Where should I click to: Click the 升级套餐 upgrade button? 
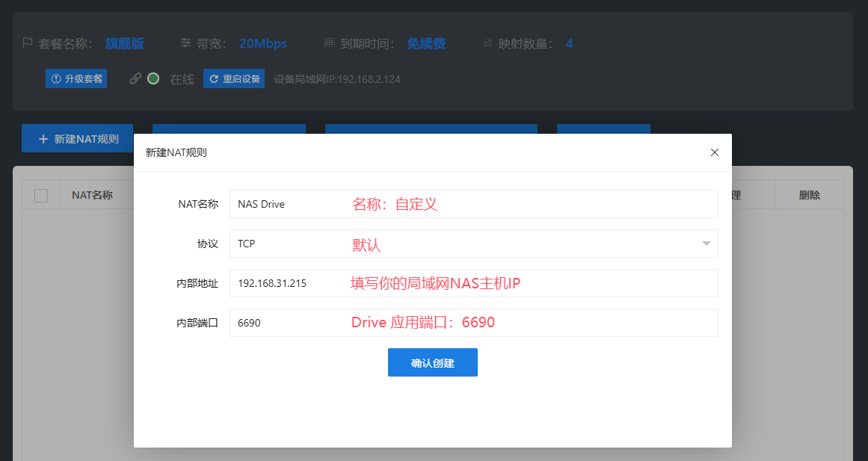click(76, 78)
